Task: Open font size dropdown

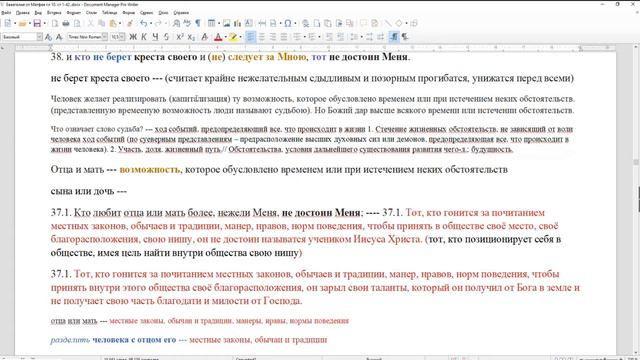Action: 122,37
